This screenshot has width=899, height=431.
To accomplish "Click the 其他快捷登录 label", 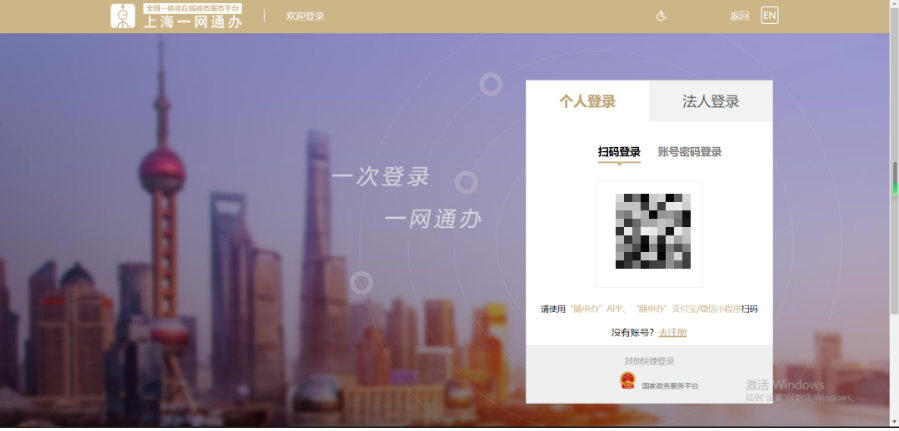I will (x=649, y=361).
